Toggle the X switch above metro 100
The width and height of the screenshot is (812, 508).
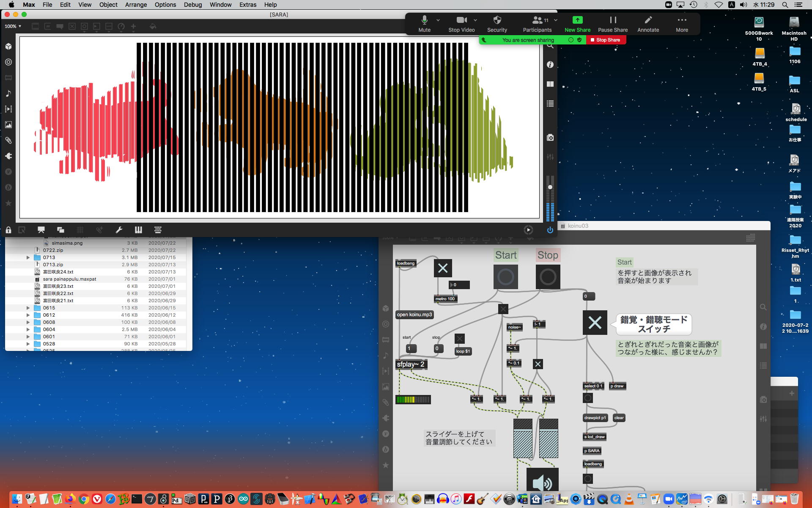[x=443, y=268]
